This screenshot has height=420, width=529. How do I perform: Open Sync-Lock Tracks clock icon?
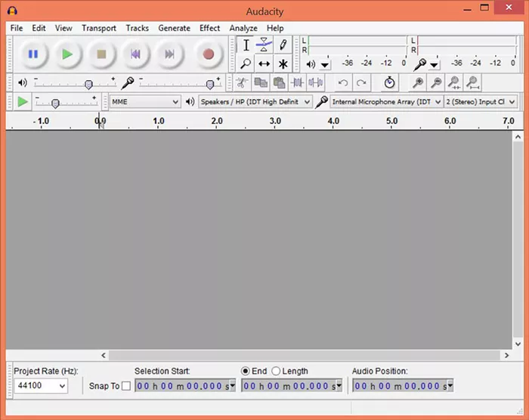pos(389,82)
